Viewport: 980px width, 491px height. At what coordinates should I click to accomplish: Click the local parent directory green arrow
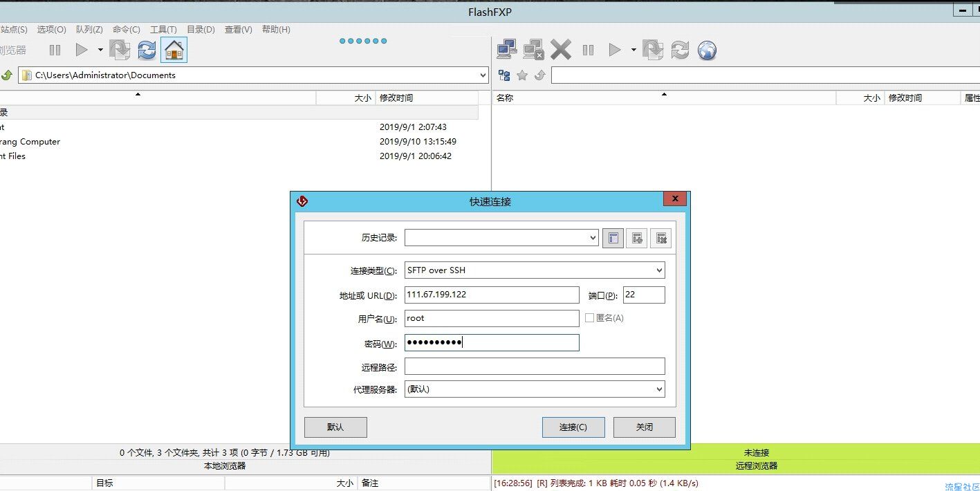click(x=7, y=75)
